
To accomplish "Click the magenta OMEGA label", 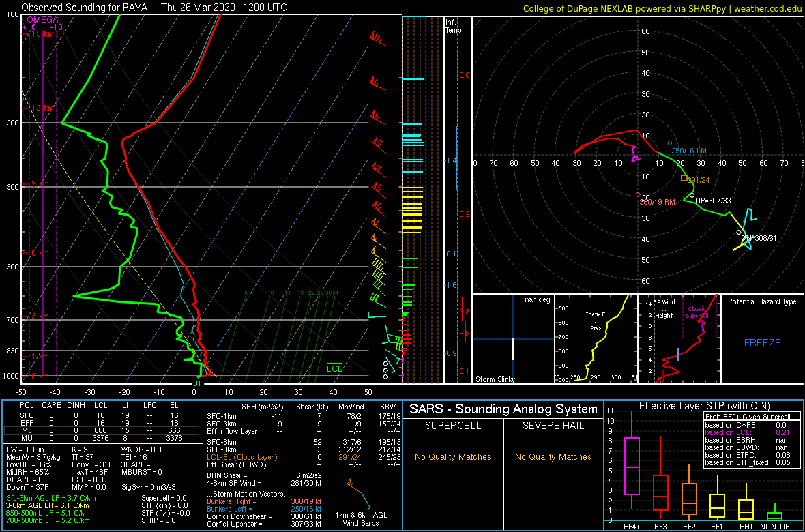I will click(x=42, y=20).
